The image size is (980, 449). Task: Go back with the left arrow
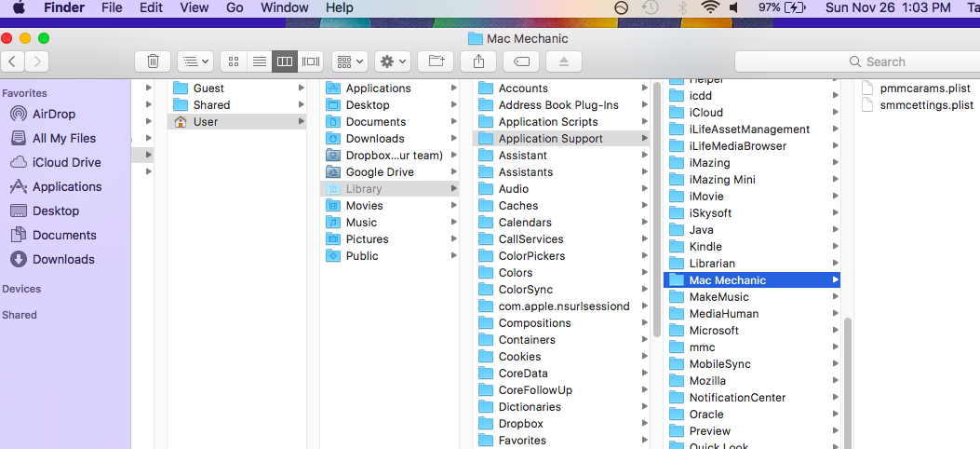tap(12, 61)
